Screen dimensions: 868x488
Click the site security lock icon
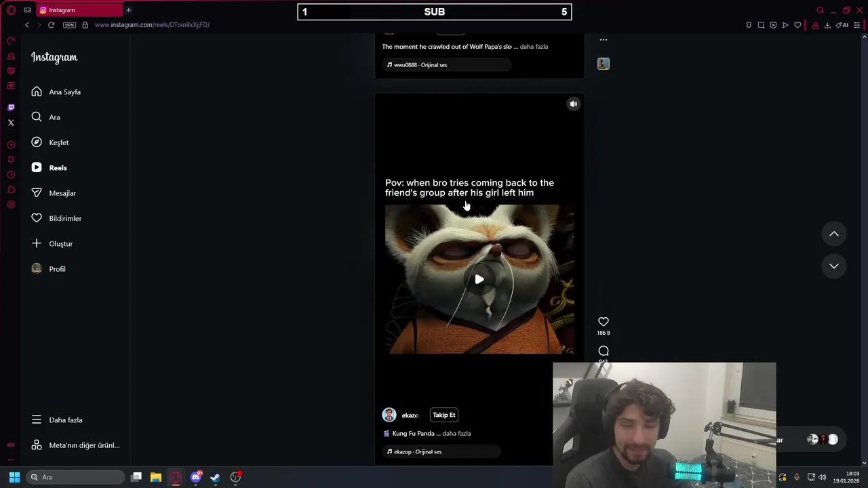coord(85,25)
